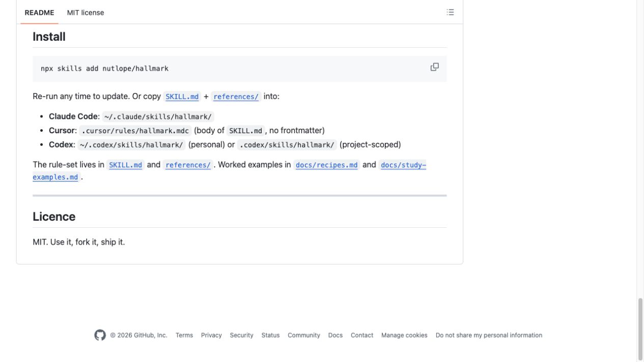Copy the npx install command
Image resolution: width=644 pixels, height=362 pixels.
click(x=434, y=67)
